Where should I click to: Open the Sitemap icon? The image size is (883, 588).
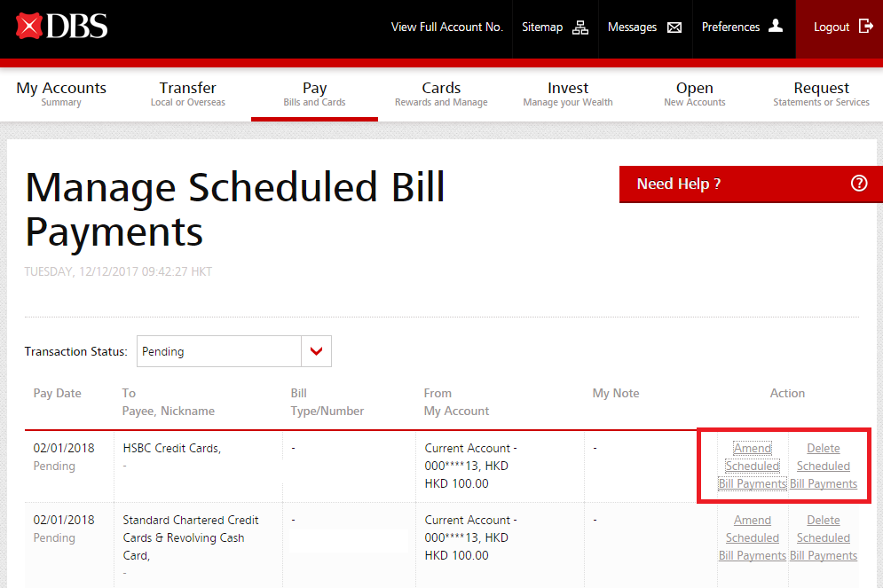(x=580, y=27)
